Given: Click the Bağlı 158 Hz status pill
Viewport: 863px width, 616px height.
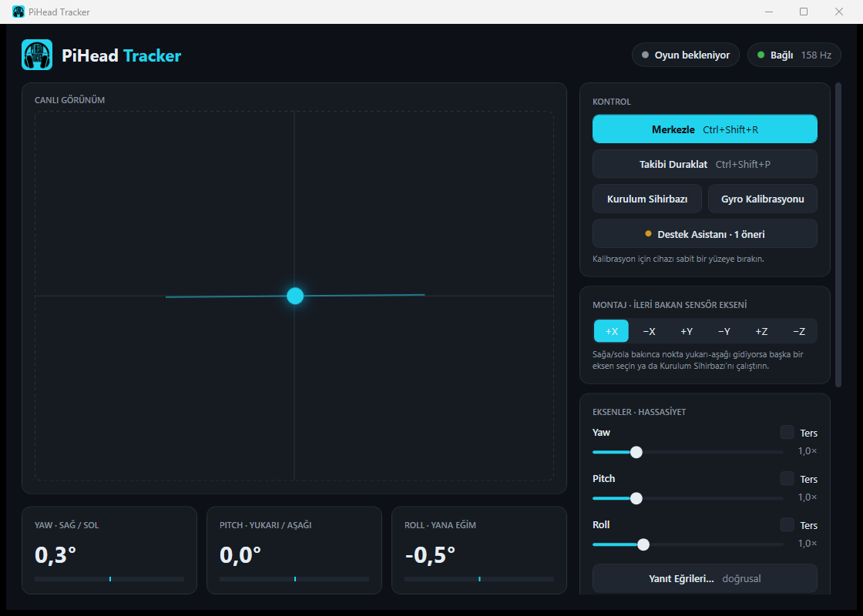Looking at the screenshot, I should 794,55.
